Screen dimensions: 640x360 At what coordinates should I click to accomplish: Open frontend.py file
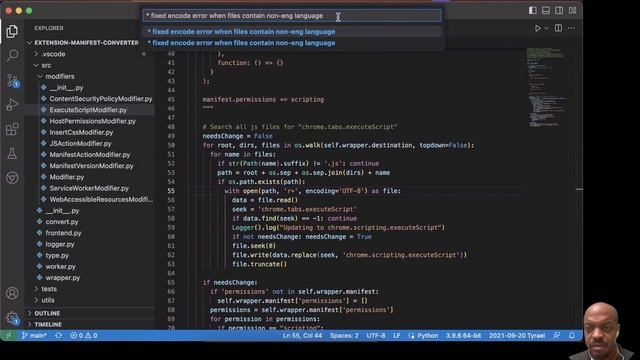(63, 233)
